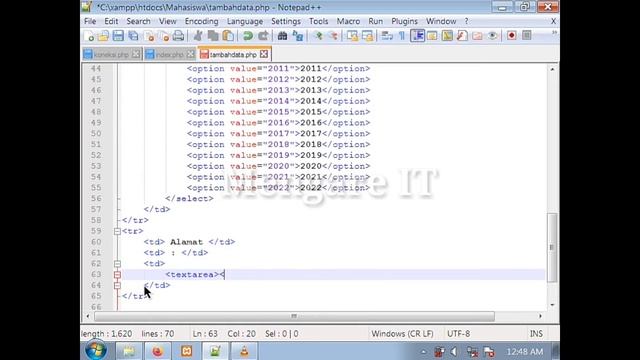This screenshot has width=640, height=360.
Task: Toggle the Word Wrap toolbar icon
Action: pos(387,36)
